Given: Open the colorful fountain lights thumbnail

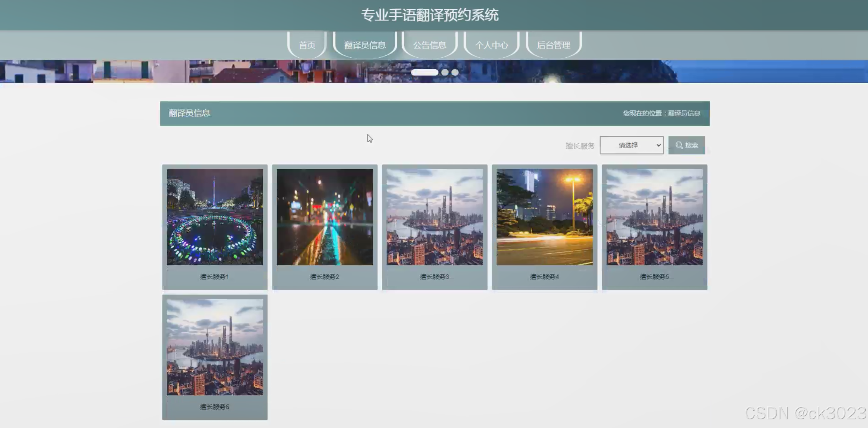Looking at the screenshot, I should tap(215, 217).
